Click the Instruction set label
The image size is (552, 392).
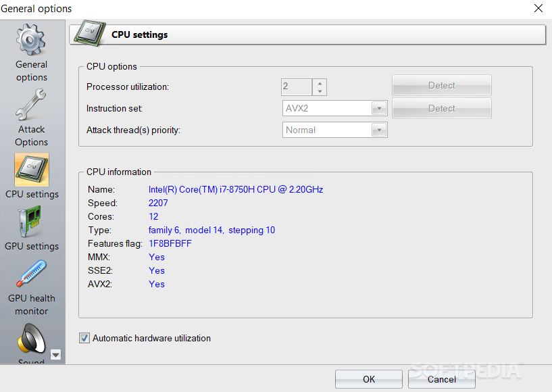pos(114,109)
